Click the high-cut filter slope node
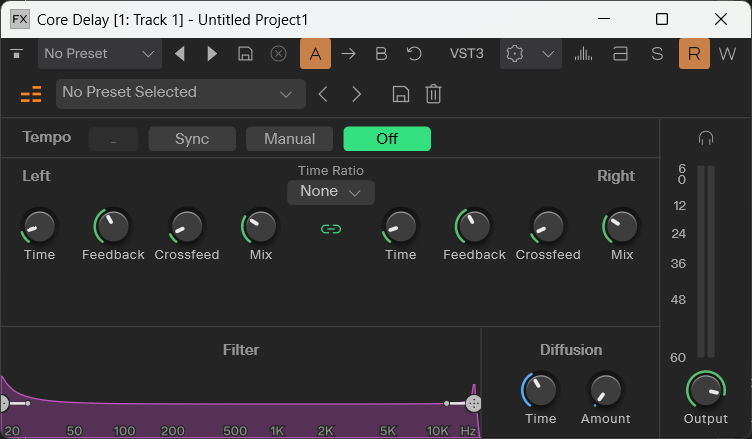The height and width of the screenshot is (439, 752). click(x=446, y=403)
